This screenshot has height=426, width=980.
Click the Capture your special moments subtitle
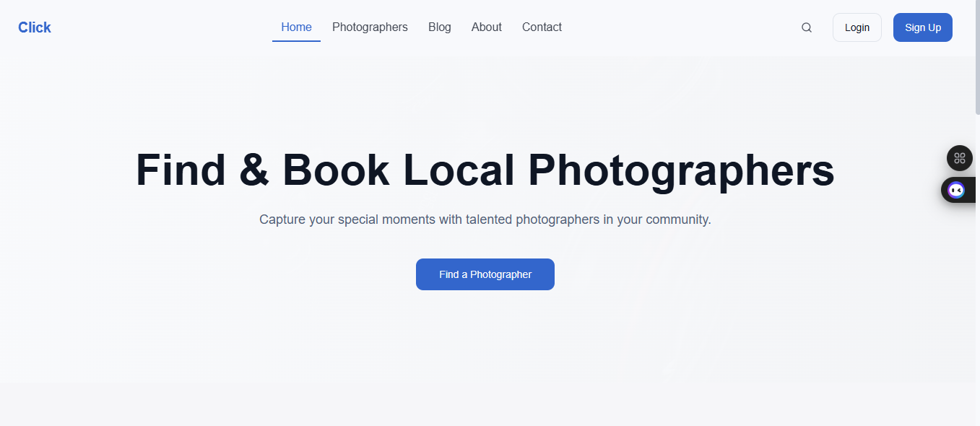tap(485, 219)
